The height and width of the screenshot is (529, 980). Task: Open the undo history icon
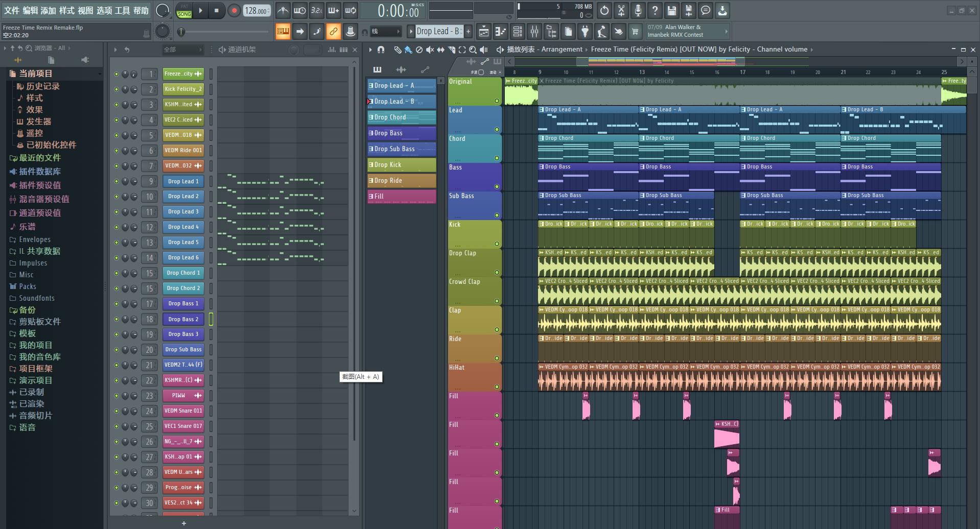[604, 10]
